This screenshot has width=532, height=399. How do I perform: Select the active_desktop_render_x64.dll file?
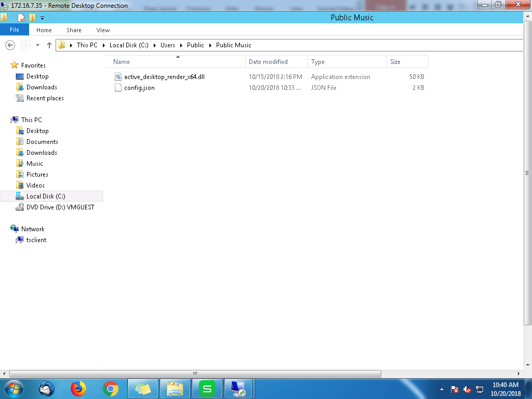click(x=164, y=77)
